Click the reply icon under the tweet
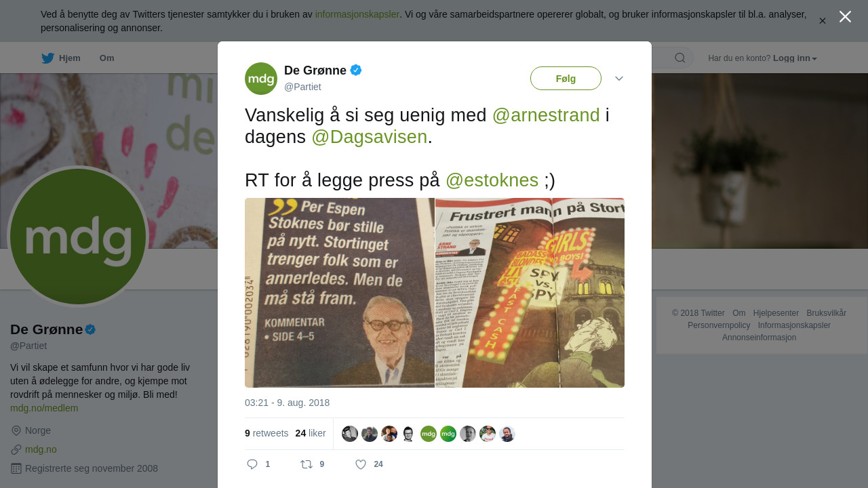 [x=252, y=464]
